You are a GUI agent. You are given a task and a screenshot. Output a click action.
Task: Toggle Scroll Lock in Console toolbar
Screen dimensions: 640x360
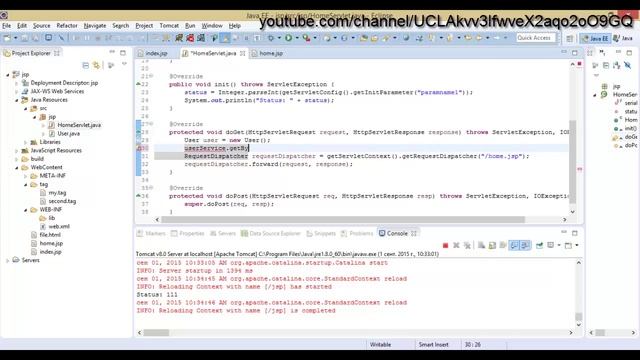point(492,245)
